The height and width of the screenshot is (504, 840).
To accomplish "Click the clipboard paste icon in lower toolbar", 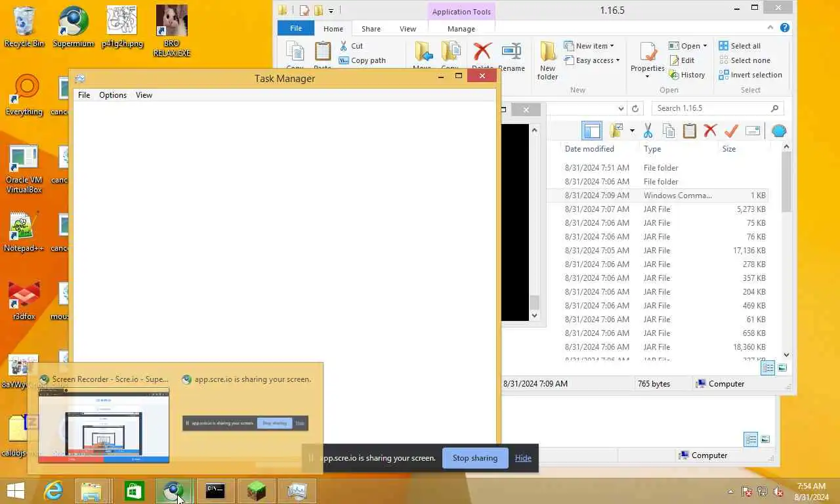I will pyautogui.click(x=689, y=131).
